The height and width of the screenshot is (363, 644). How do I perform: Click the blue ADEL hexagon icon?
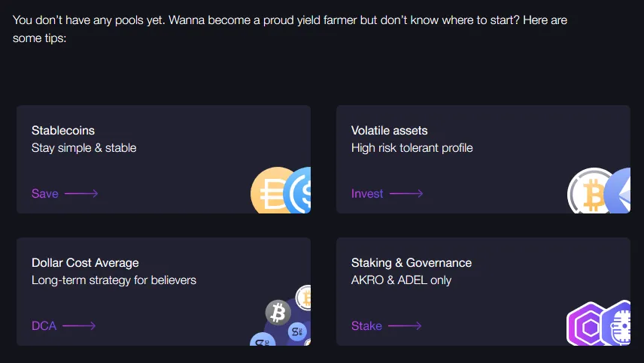[x=617, y=323]
